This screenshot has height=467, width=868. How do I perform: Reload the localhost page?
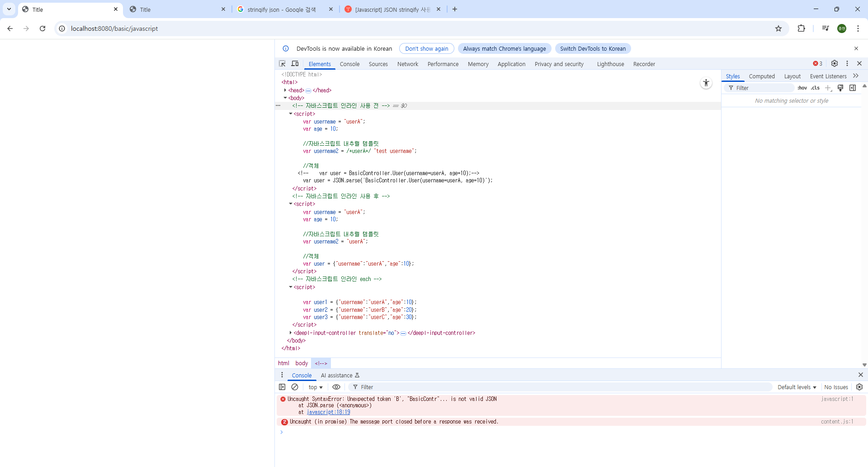coord(42,29)
